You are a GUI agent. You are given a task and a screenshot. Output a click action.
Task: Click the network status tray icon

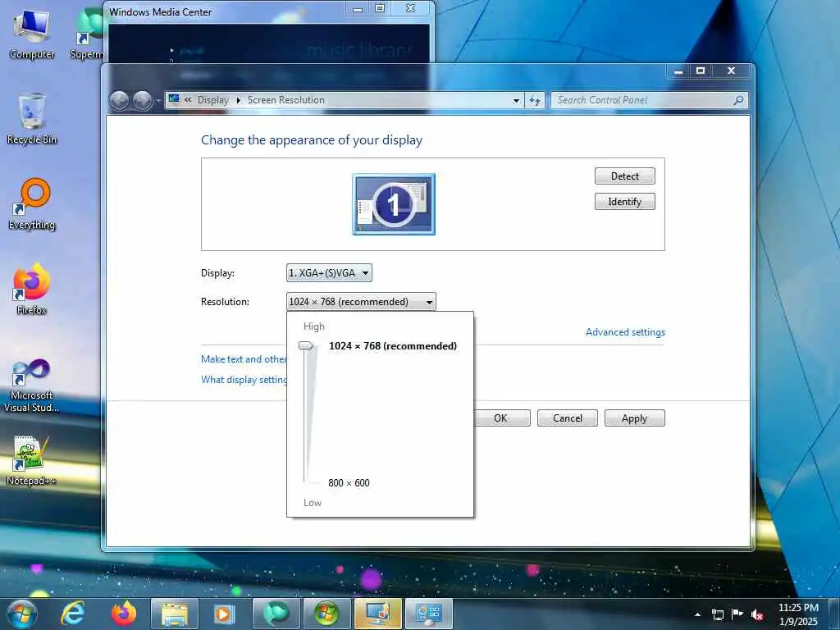(x=718, y=614)
